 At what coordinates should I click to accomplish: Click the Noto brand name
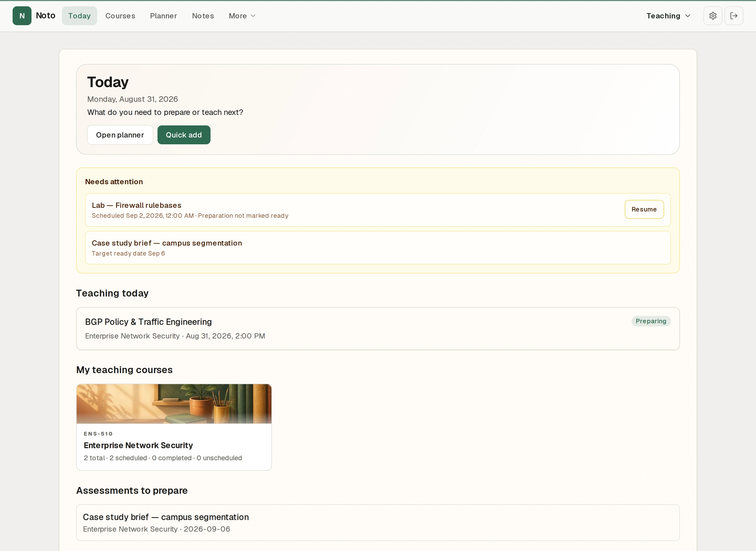(x=46, y=16)
